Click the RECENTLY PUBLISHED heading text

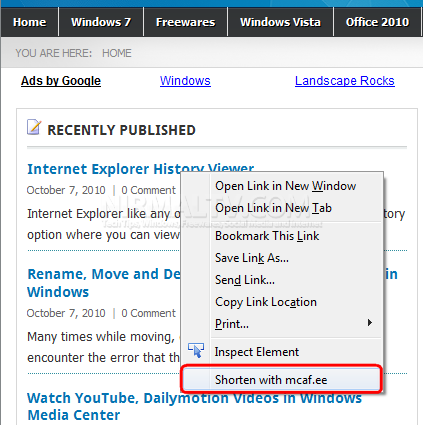click(x=121, y=130)
